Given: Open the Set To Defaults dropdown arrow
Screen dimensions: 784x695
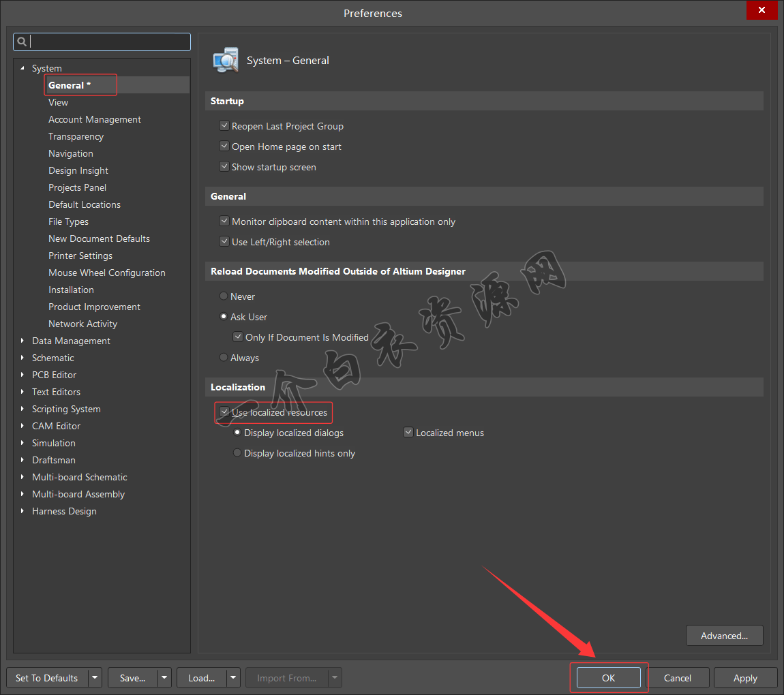Looking at the screenshot, I should pos(95,678).
